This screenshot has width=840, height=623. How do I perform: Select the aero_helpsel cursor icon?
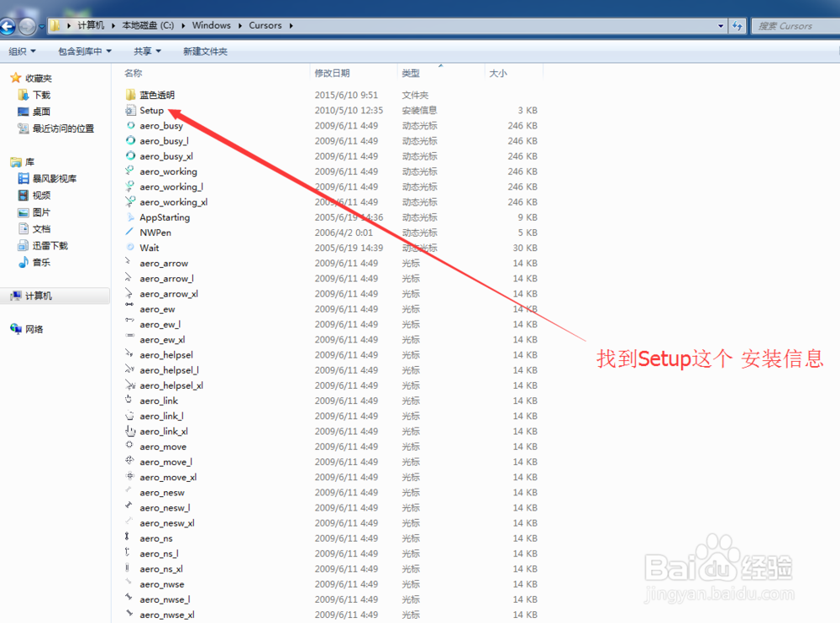(129, 353)
